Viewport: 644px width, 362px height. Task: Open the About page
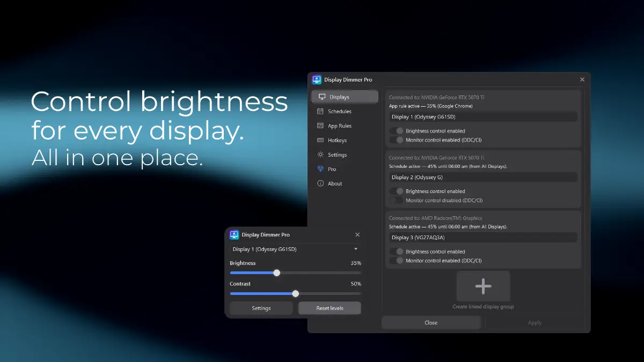click(345, 183)
